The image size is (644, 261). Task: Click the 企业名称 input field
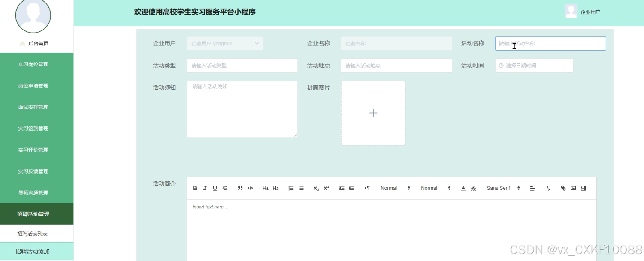[396, 43]
